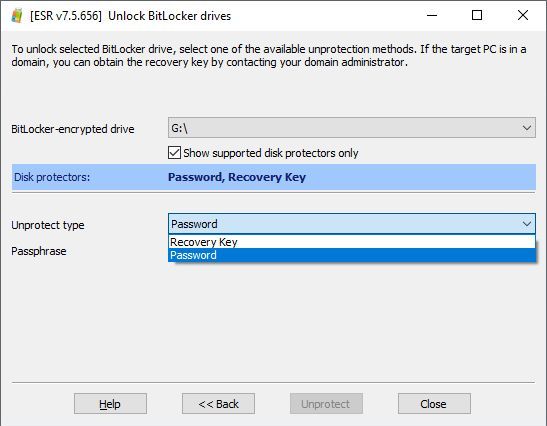This screenshot has height=426, width=547.
Task: Click the Passphrase label
Action: (x=39, y=251)
